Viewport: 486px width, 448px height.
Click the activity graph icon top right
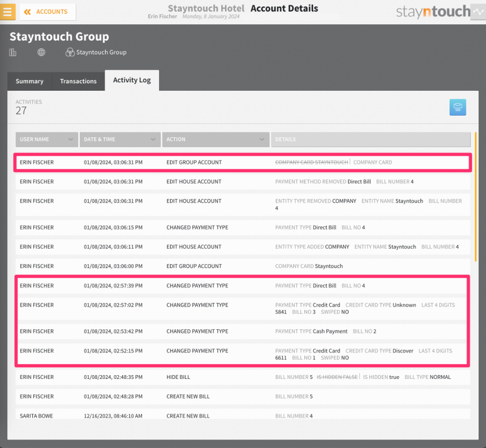tap(478, 12)
